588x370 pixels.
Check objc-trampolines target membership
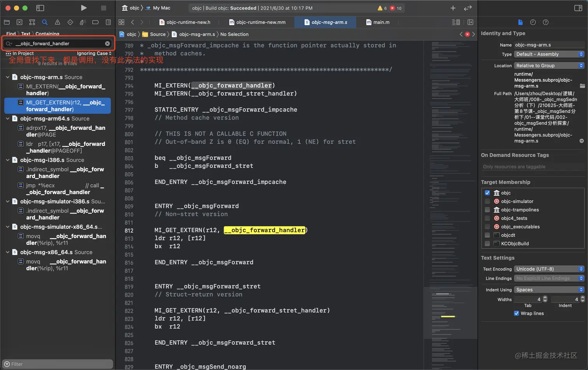point(487,210)
